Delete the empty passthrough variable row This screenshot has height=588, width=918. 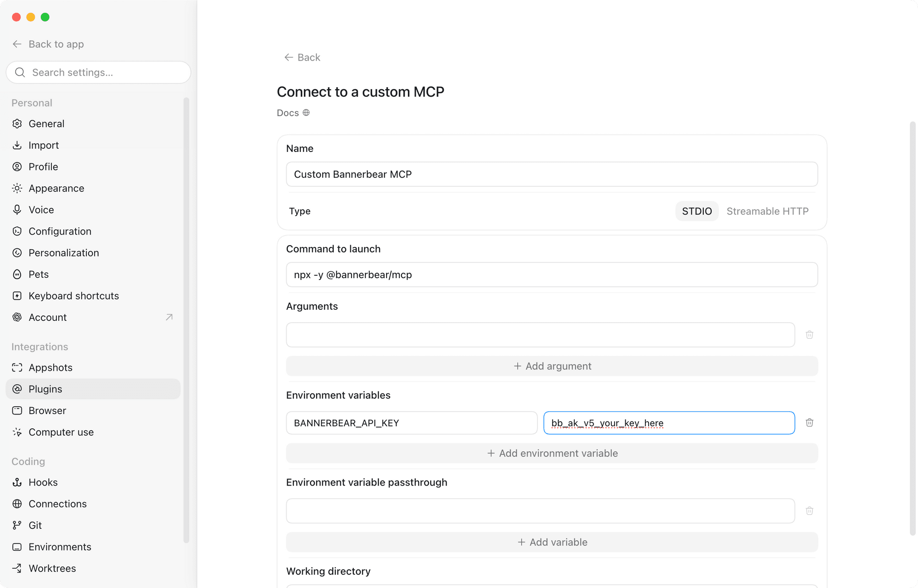coord(809,510)
